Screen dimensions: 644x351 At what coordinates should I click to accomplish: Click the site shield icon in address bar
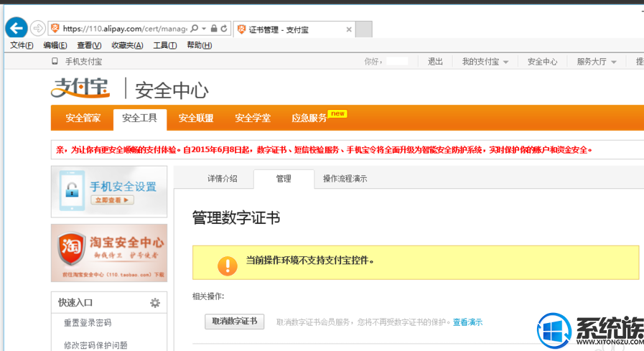point(55,28)
